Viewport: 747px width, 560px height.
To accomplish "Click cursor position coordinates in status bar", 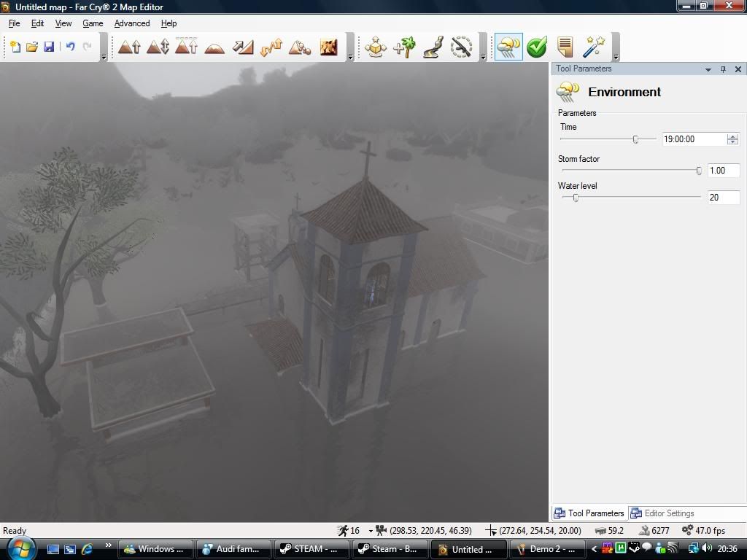I will [x=540, y=531].
